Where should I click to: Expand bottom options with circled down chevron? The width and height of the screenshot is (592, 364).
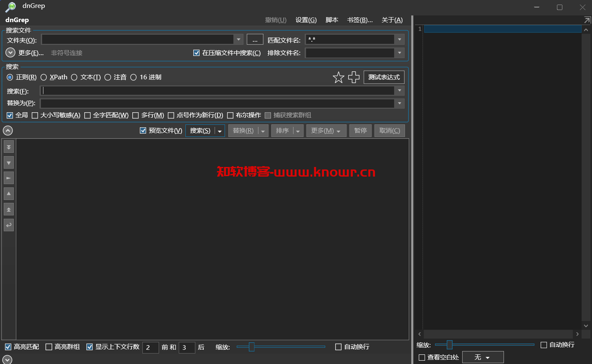coord(8,359)
